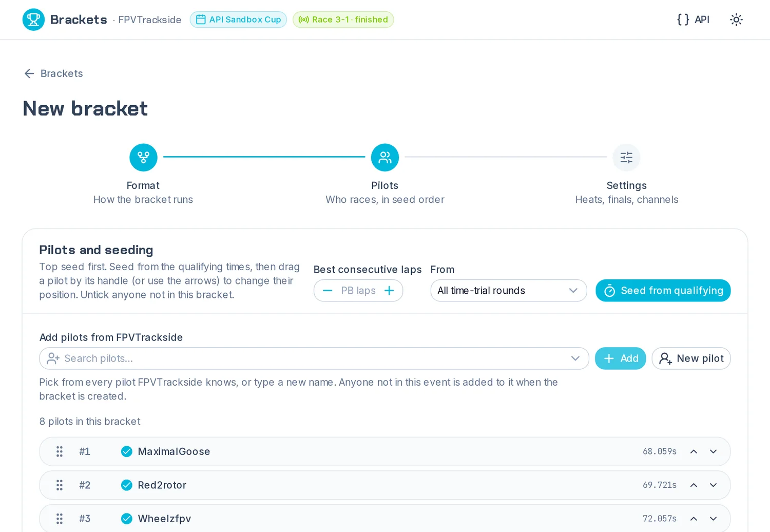This screenshot has height=532, width=770.
Task: Untick the MaximalGoose pilot checkbox
Action: tap(126, 451)
